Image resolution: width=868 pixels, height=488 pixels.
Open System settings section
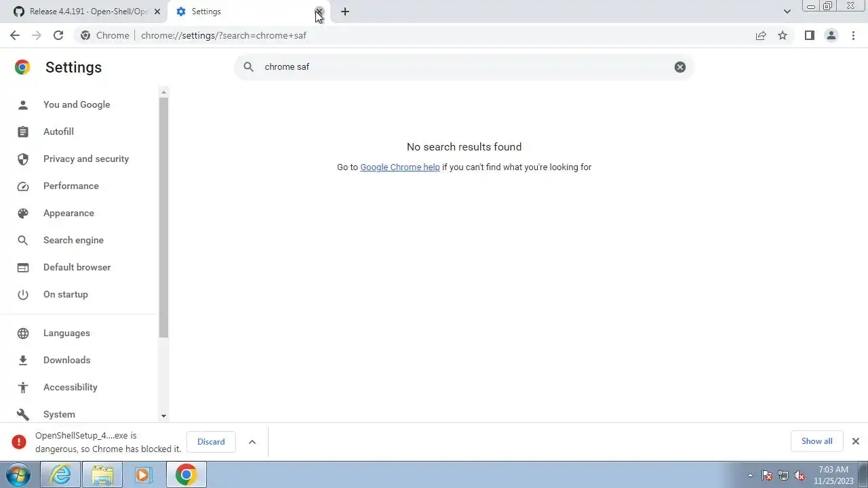tap(59, 414)
